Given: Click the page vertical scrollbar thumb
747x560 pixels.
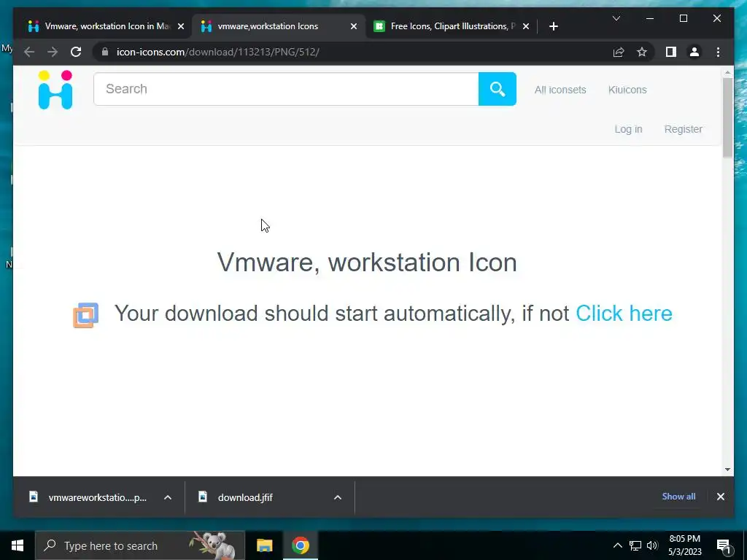Looking at the screenshot, I should tap(727, 117).
